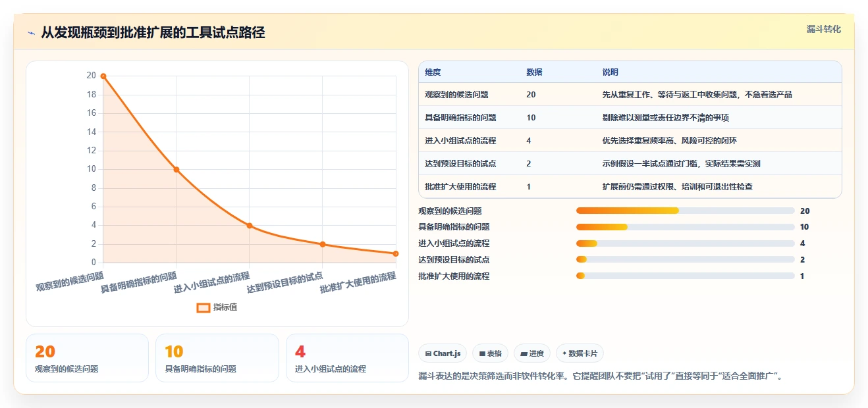Click the progress bar for 达到预设目标的试点
The image size is (868, 408).
[685, 260]
